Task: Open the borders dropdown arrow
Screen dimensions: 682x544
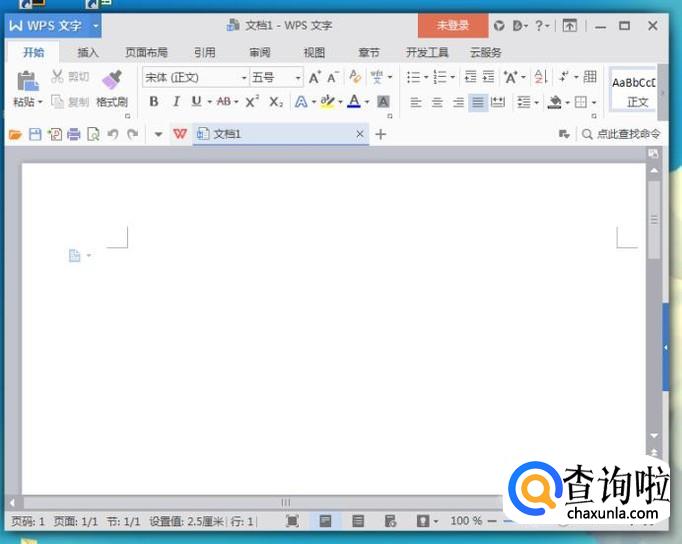Action: coord(594,103)
